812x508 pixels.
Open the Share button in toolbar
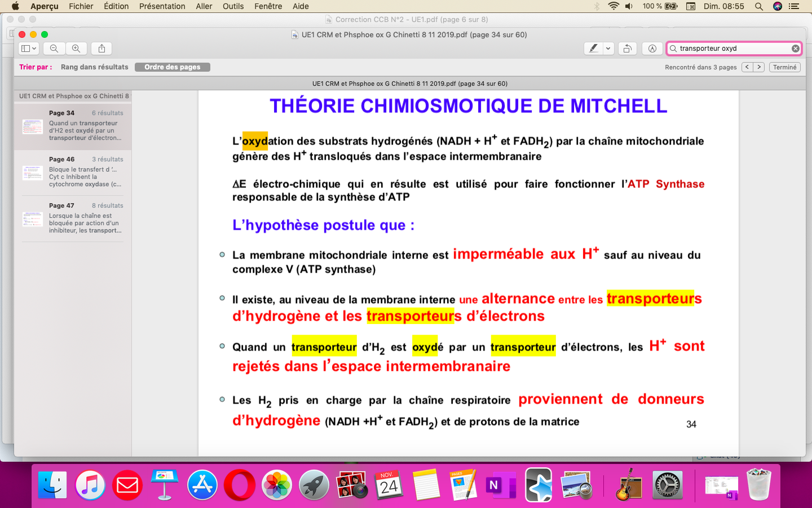tap(101, 49)
